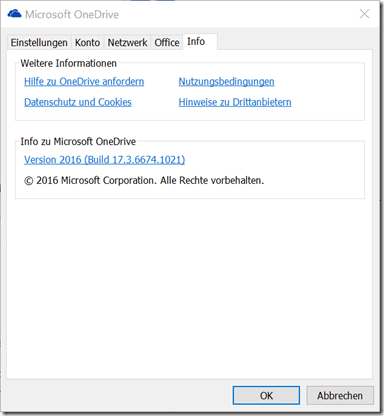Confirm with the OK button
This screenshot has width=384, height=416.
(x=266, y=395)
